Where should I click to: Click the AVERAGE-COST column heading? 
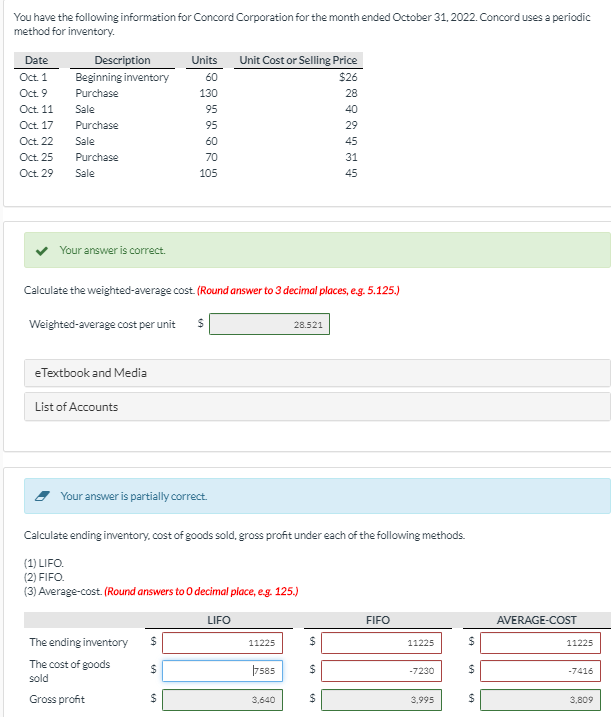(536, 620)
